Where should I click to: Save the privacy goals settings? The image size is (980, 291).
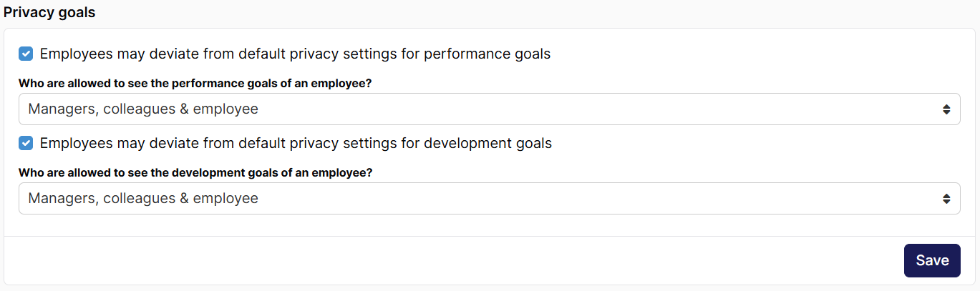click(x=932, y=260)
